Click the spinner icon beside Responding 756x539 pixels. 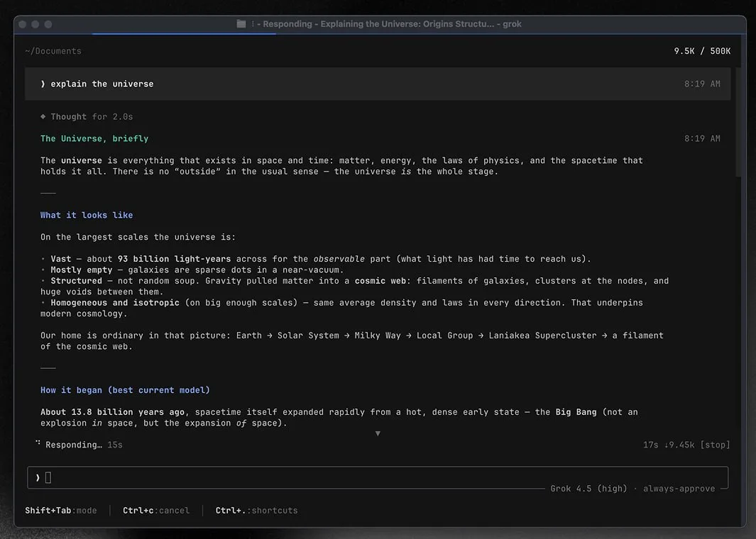(x=38, y=442)
